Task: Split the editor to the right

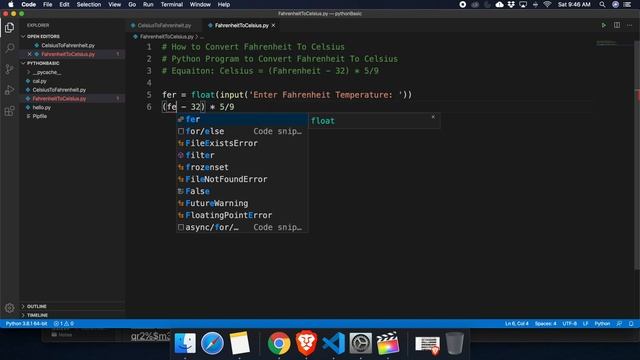Action: [617, 25]
